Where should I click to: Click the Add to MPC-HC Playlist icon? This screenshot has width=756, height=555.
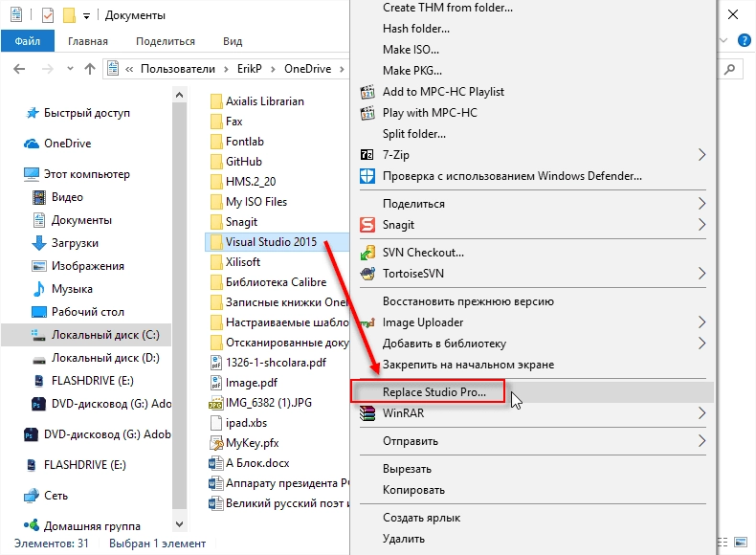coord(367,92)
